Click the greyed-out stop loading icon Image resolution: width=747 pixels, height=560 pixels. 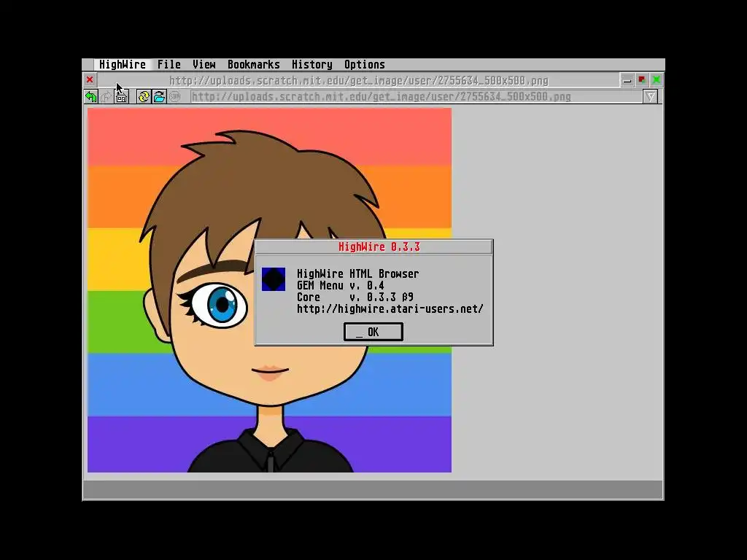pos(175,97)
